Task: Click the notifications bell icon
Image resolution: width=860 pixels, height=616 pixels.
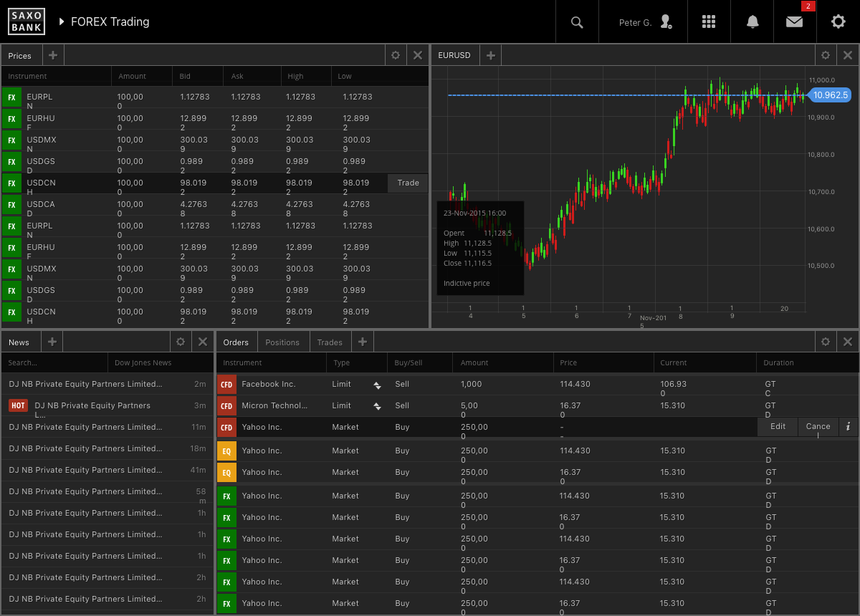Action: 752,22
